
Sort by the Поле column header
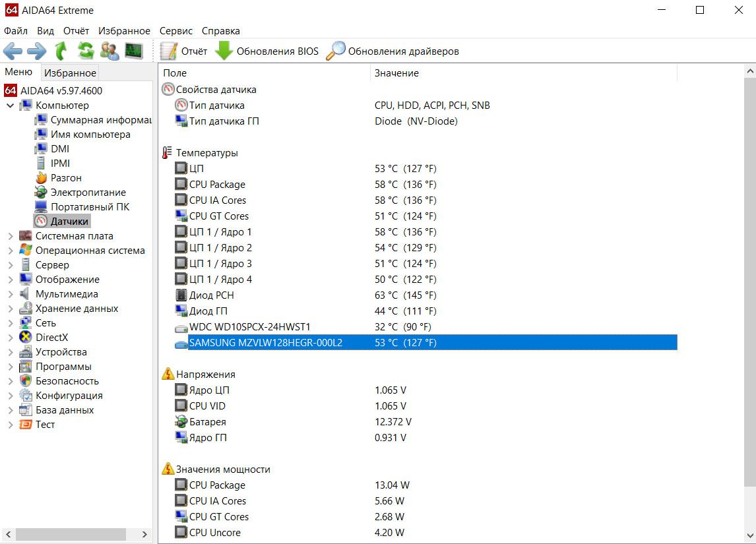(x=265, y=73)
